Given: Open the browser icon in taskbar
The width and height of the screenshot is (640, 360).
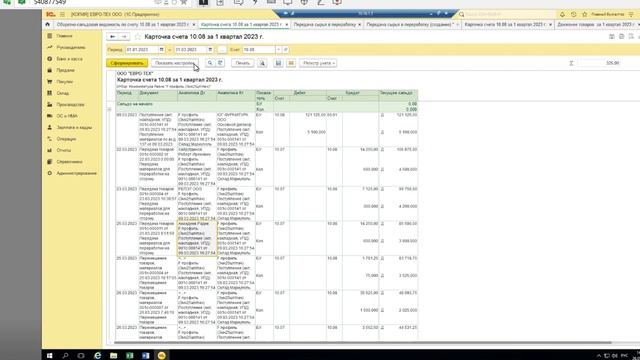Looking at the screenshot, I should pos(98,356).
